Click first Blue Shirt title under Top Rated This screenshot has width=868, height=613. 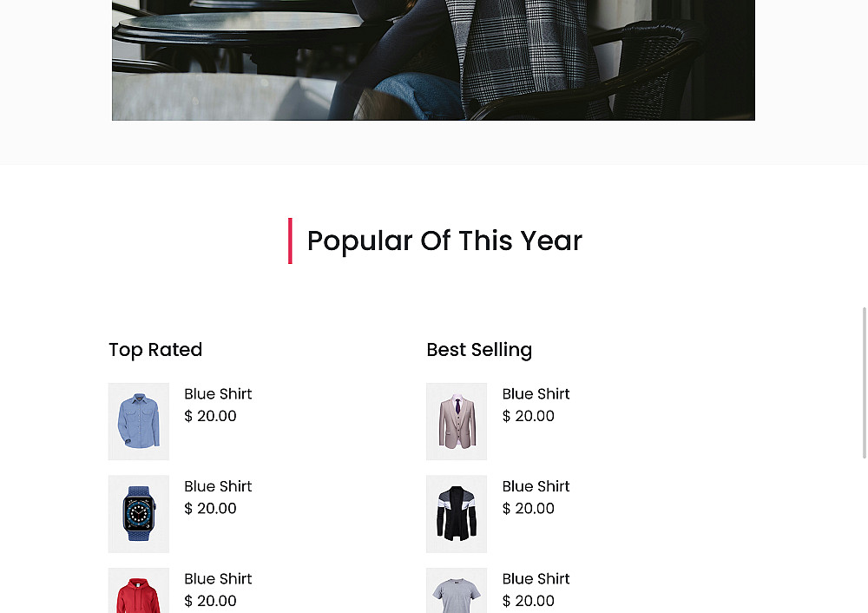(x=218, y=393)
